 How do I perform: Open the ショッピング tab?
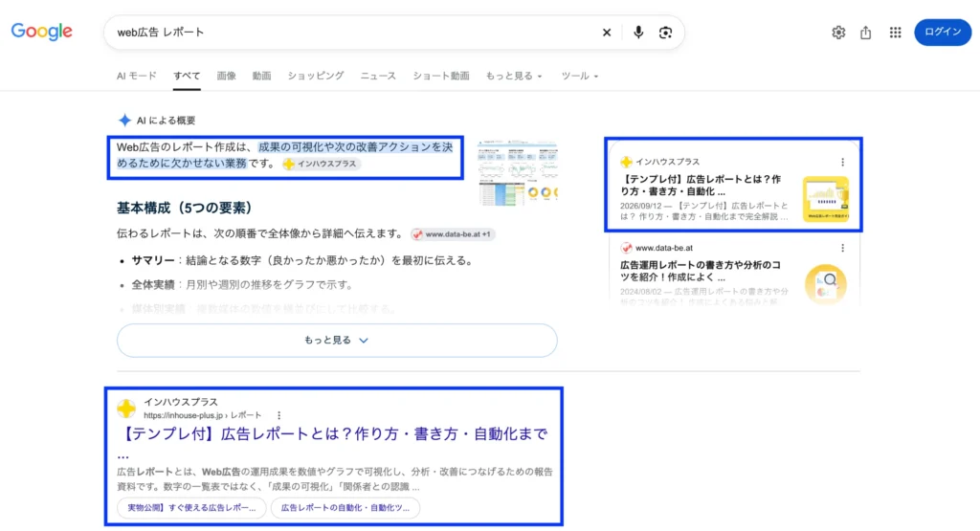coord(316,76)
